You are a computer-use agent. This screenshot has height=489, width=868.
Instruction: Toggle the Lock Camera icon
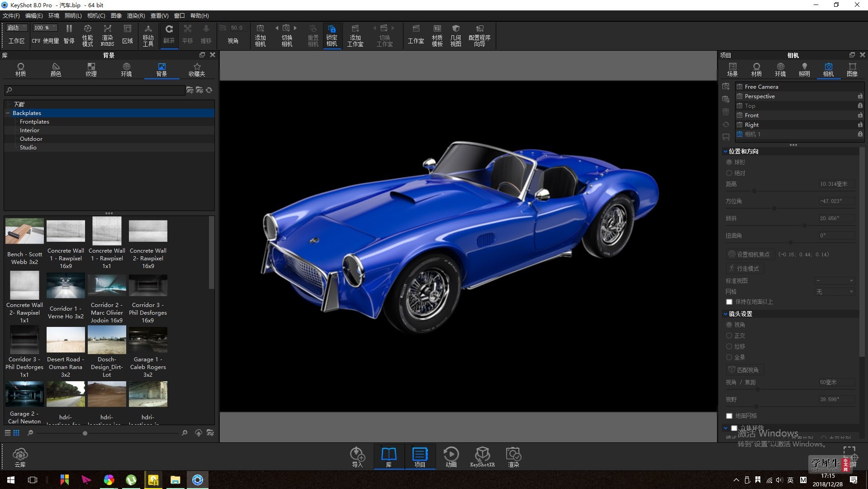pyautogui.click(x=332, y=35)
